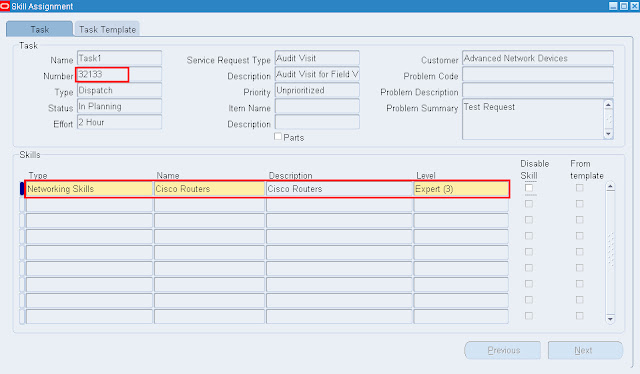640x374 pixels.
Task: Minimize the Skill Assignment window
Action: (613, 6)
